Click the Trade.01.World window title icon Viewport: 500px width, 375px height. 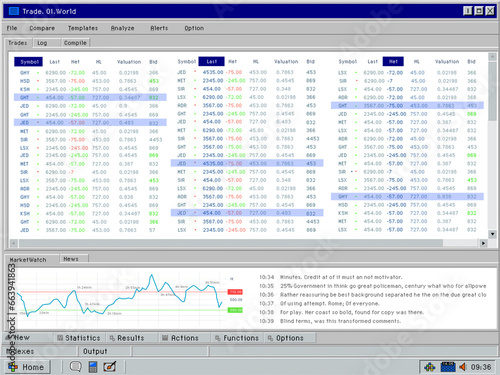pos(14,11)
